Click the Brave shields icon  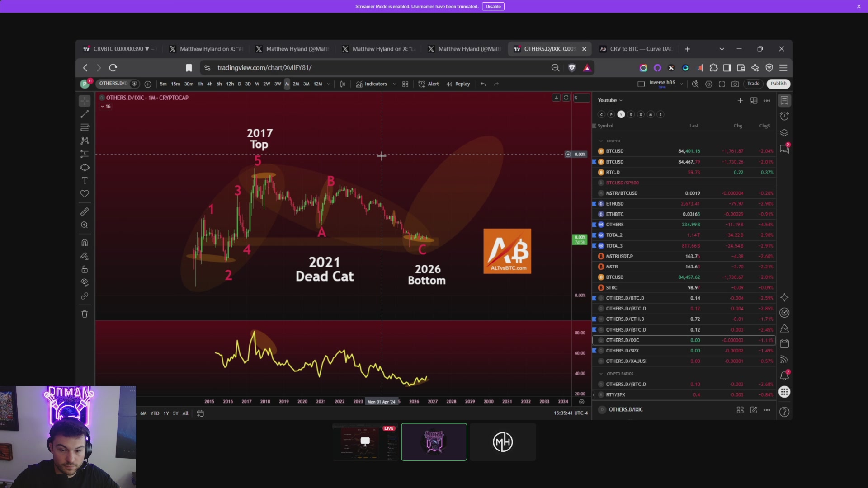coord(572,68)
